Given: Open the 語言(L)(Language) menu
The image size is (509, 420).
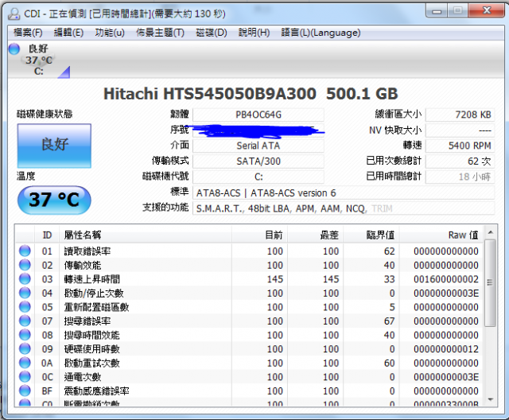Looking at the screenshot, I should (x=321, y=33).
